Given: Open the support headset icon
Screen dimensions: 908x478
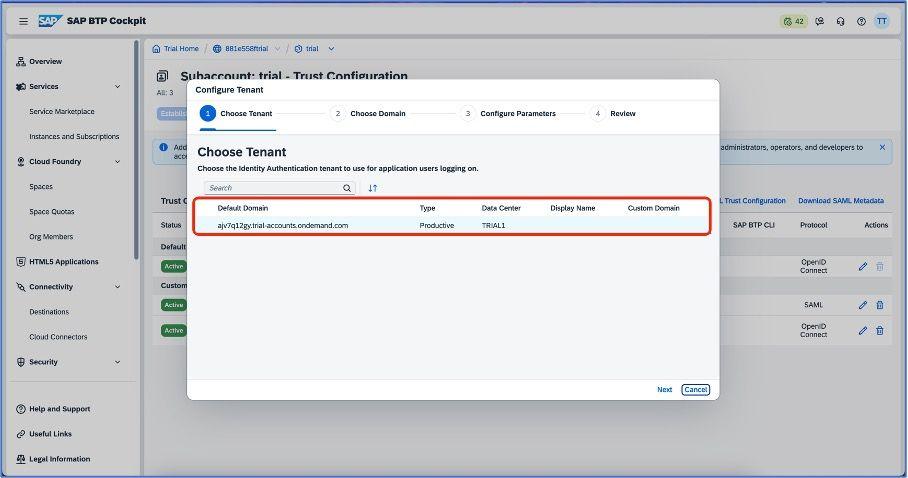Looking at the screenshot, I should pyautogui.click(x=840, y=21).
